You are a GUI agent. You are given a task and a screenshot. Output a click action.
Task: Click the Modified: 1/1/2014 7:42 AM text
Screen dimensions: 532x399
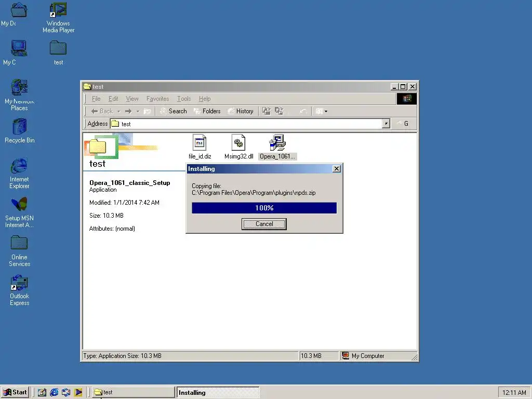(124, 203)
